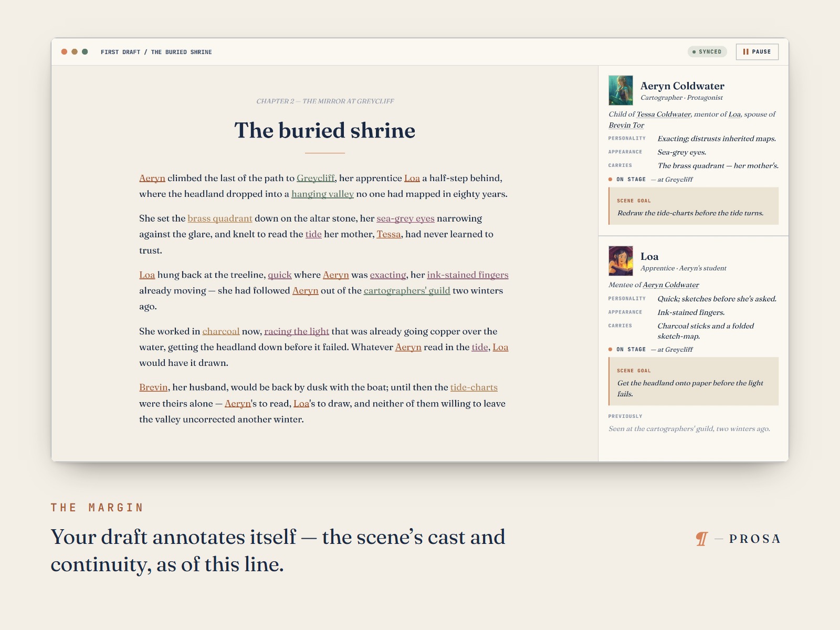Select the tide-charts annotated term
Screen dimensions: 840x630
474,387
